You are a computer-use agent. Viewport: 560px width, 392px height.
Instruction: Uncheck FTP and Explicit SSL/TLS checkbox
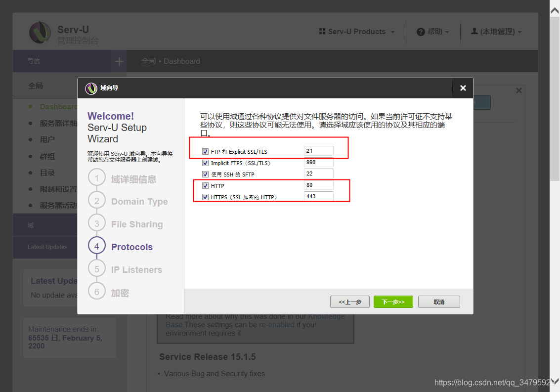pos(205,152)
